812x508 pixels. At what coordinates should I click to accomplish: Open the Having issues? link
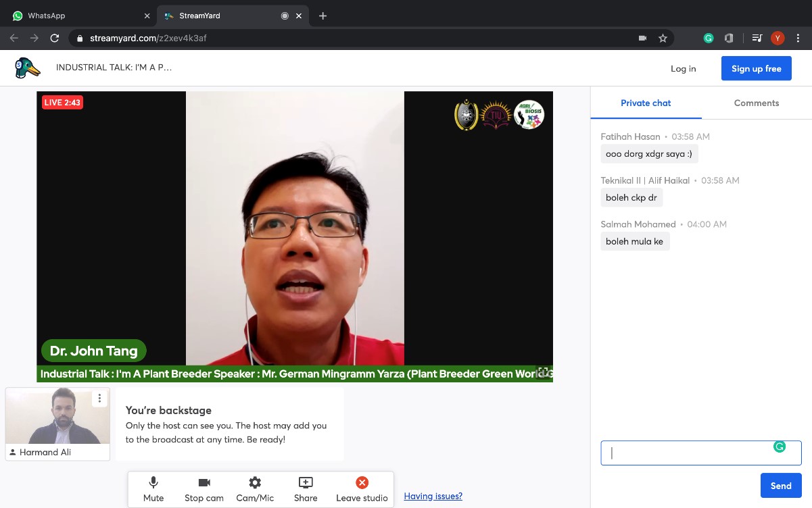[x=433, y=497]
